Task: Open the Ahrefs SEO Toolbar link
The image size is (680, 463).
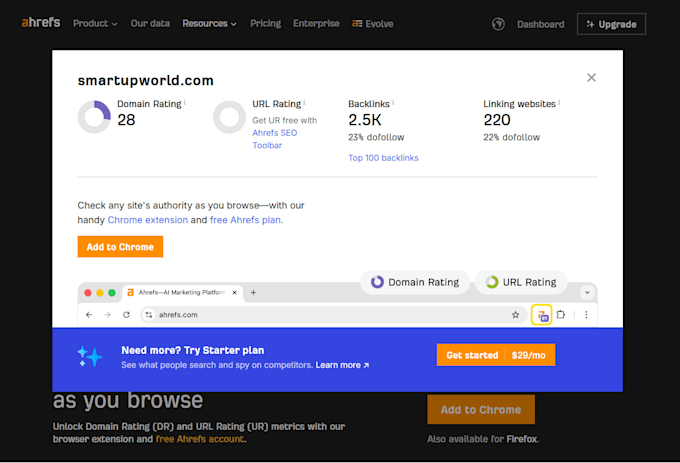Action: click(x=275, y=139)
